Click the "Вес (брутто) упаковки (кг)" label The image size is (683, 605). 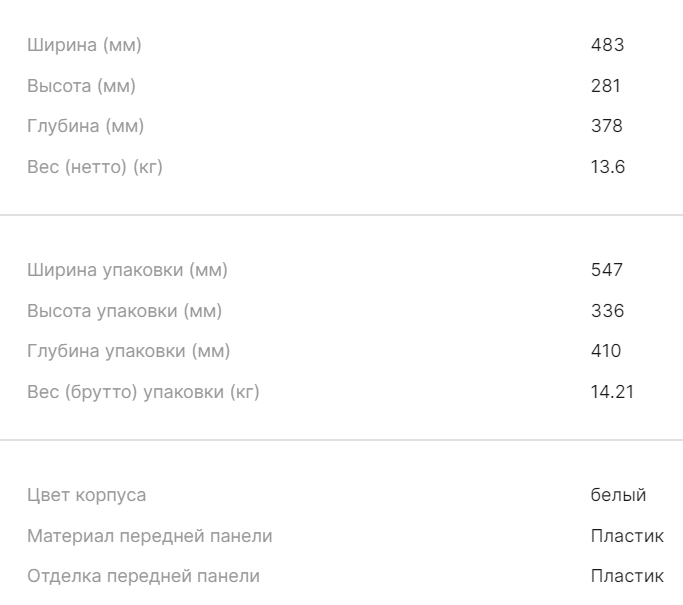pos(143,392)
